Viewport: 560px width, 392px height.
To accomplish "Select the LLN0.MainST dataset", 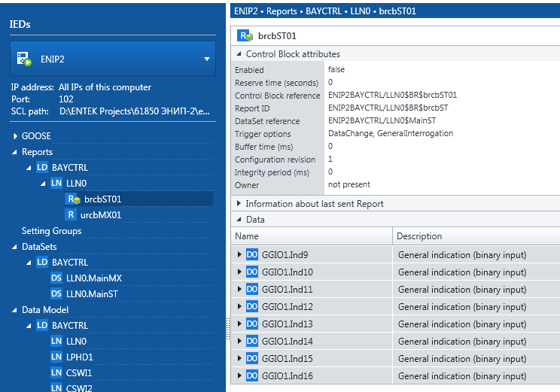I will [x=92, y=294].
